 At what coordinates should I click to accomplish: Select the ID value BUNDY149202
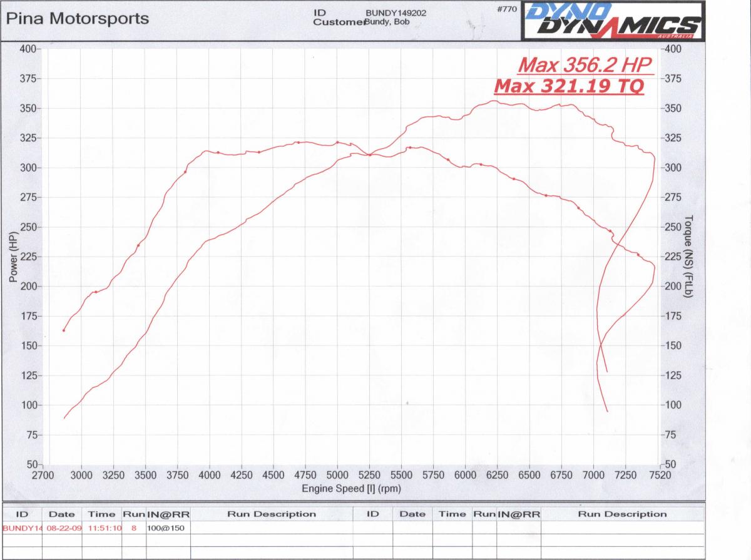click(x=396, y=13)
